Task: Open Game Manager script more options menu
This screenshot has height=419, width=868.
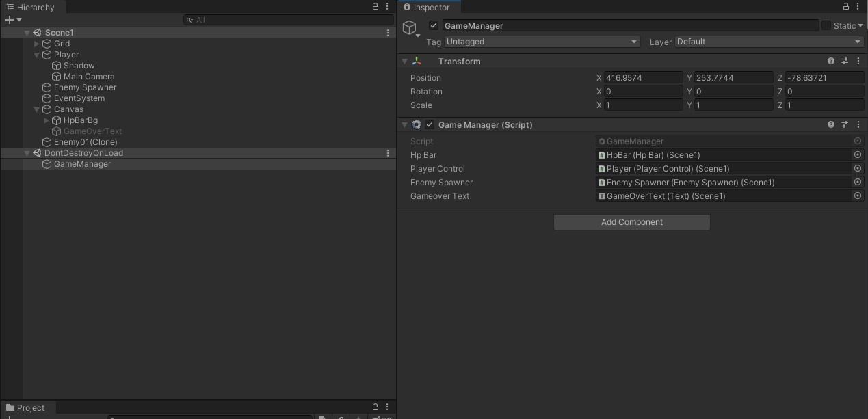Action: click(x=858, y=124)
